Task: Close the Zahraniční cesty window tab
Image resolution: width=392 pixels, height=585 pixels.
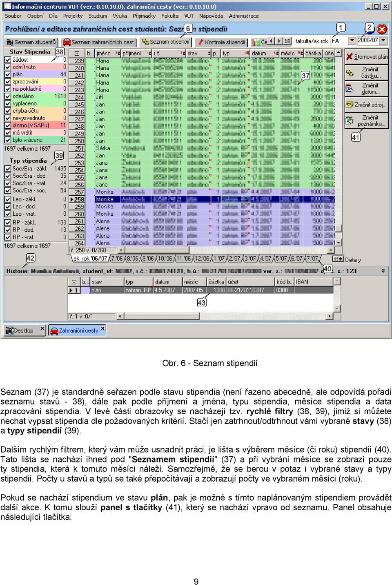Action: pos(102,328)
